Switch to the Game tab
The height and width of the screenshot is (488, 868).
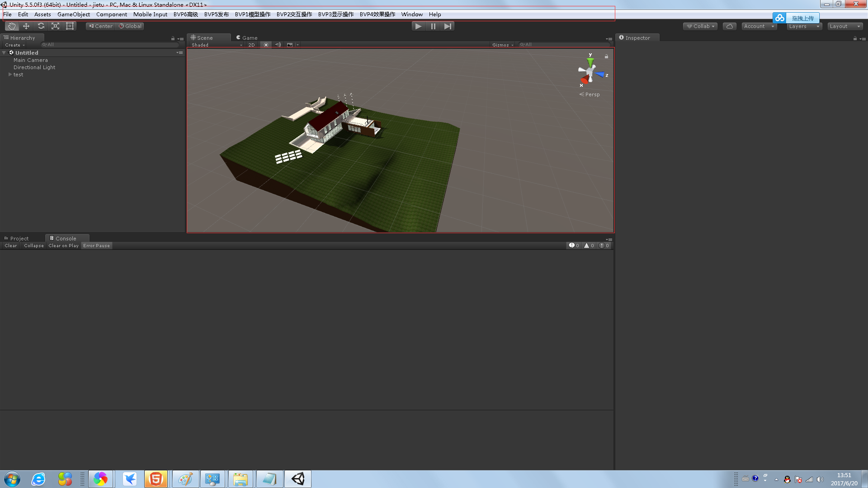(x=247, y=38)
